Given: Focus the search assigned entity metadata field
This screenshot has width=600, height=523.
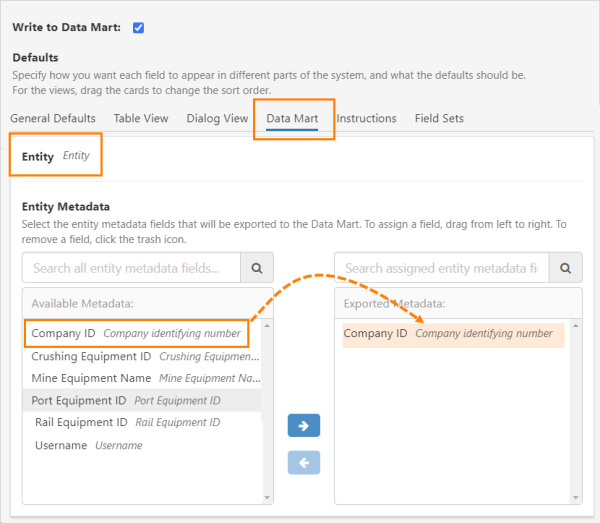Looking at the screenshot, I should click(442, 268).
